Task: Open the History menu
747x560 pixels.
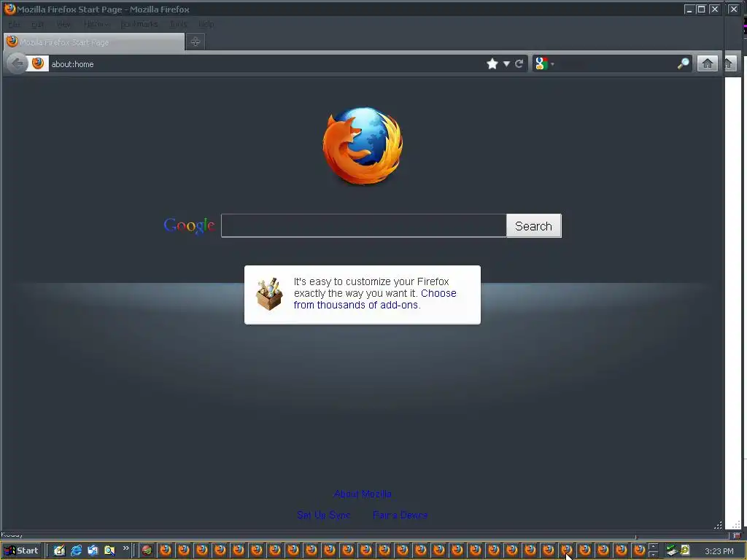Action: [x=97, y=24]
